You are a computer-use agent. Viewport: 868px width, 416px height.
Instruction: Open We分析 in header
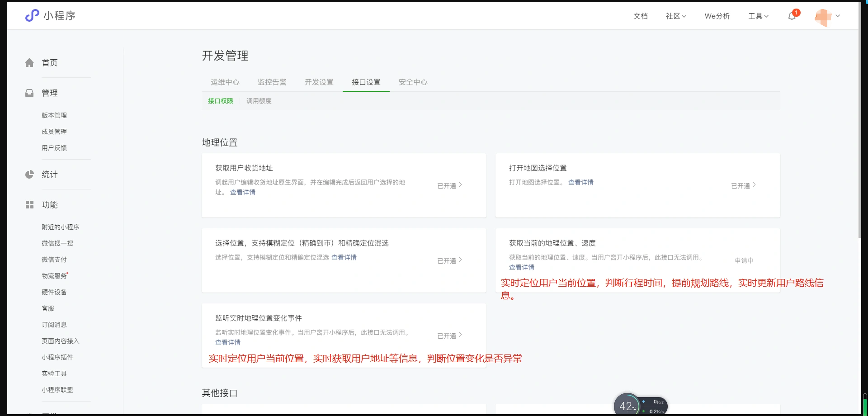[717, 16]
